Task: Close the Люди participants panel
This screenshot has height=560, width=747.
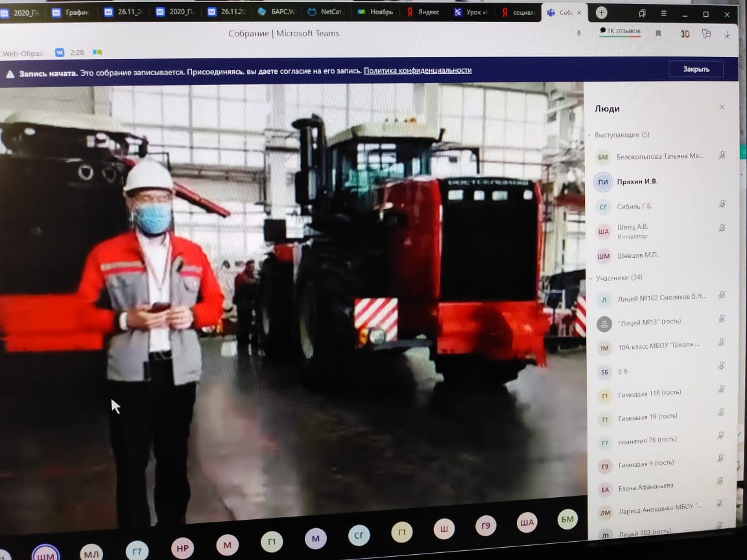Action: [x=722, y=107]
